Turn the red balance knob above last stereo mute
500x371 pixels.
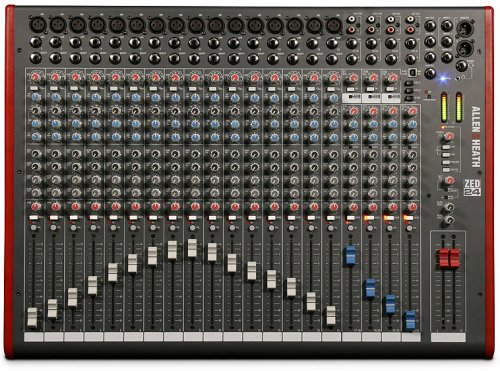point(413,207)
